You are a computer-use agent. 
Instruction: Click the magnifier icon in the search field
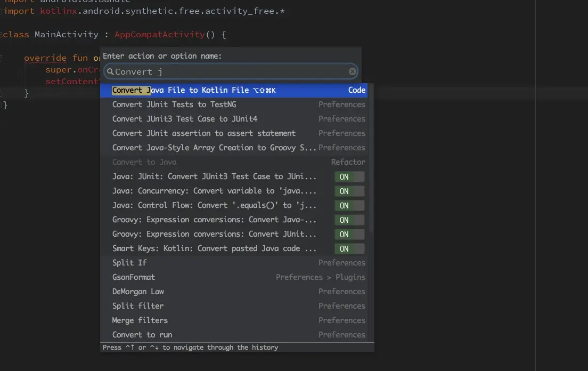tap(110, 71)
